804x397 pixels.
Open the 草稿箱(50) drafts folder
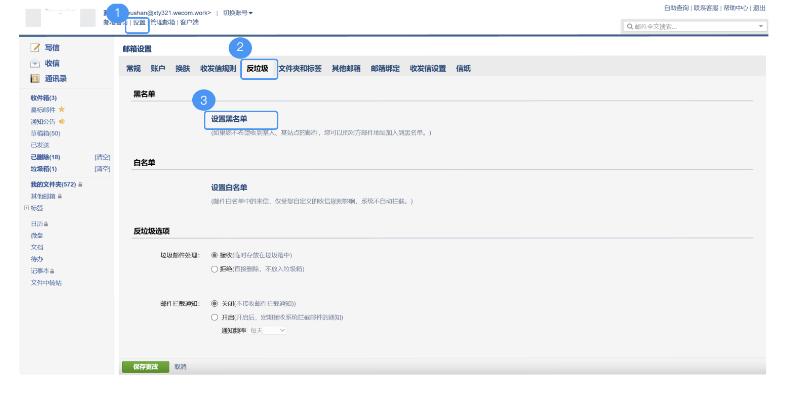pos(45,133)
